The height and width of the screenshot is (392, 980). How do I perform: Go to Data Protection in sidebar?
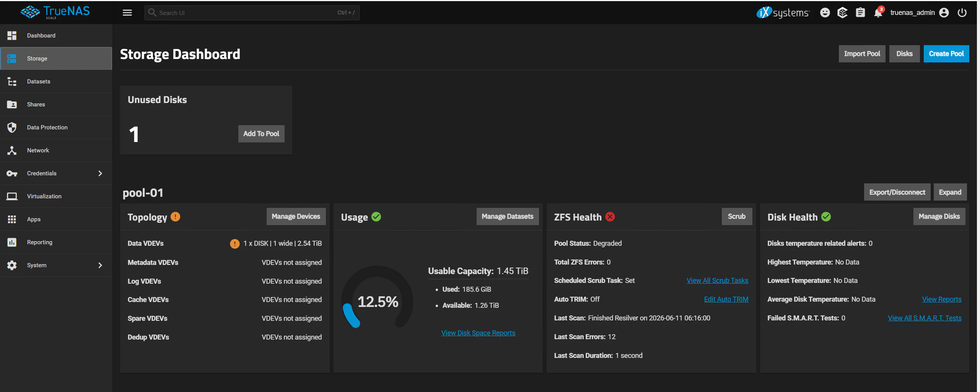coord(56,127)
